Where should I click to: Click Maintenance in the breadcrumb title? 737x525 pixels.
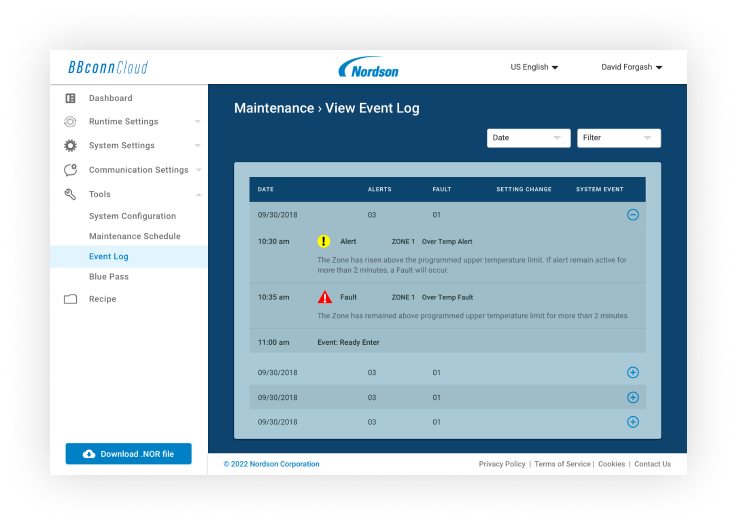click(x=274, y=108)
